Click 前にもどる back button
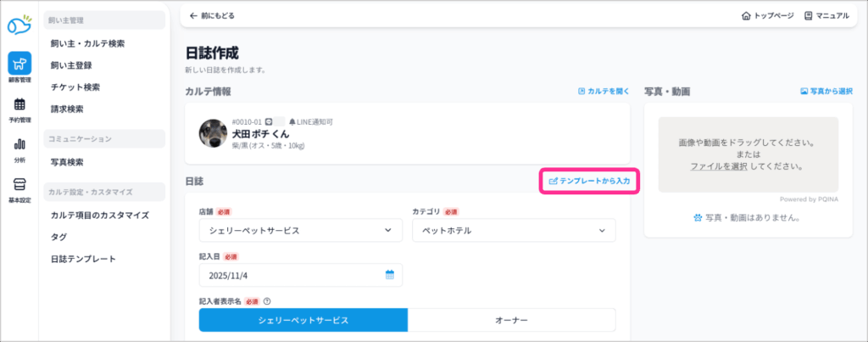The height and width of the screenshot is (342, 868). point(212,15)
